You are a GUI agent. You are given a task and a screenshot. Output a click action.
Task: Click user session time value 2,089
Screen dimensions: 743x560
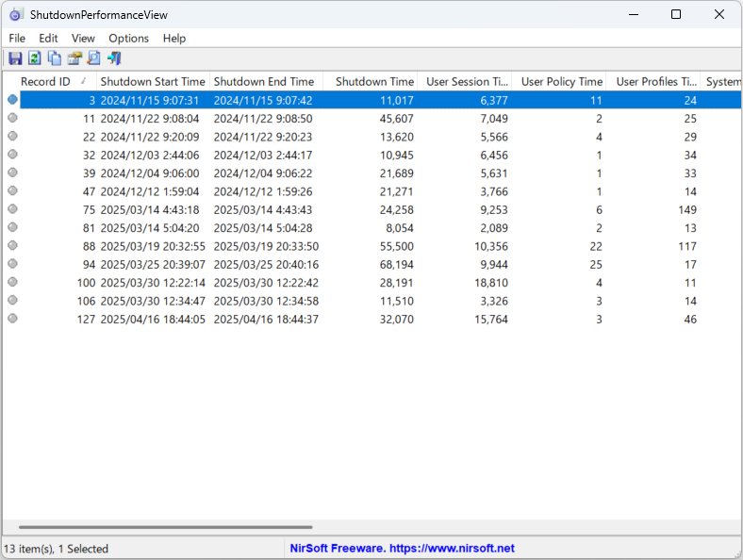(494, 228)
